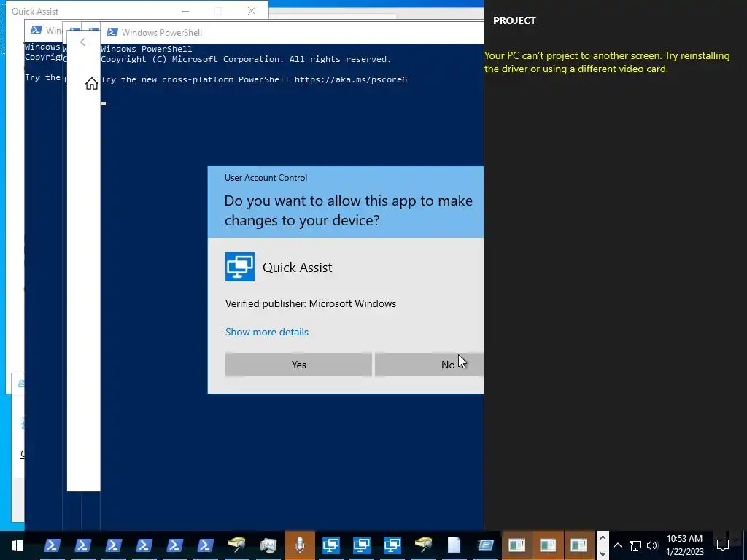The height and width of the screenshot is (560, 747).
Task: Click the Quick Assist app icon in the UAC dialog
Action: pos(239,267)
